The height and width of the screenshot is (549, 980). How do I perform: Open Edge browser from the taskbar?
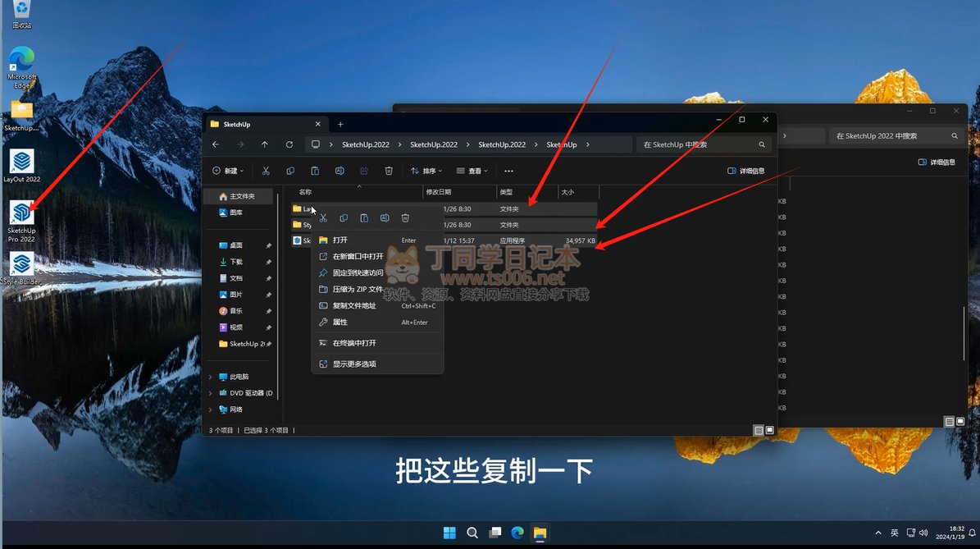click(x=517, y=533)
